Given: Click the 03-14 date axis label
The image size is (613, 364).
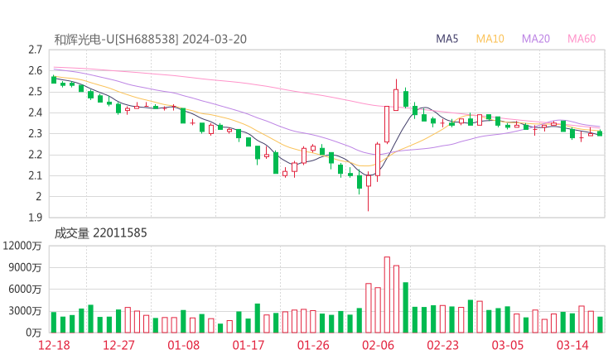Looking at the screenshot, I should (572, 345).
